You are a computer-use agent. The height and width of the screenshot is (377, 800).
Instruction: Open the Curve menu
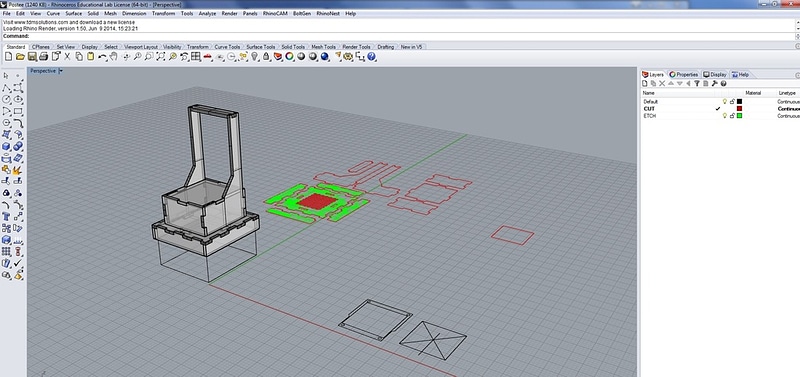pos(53,14)
